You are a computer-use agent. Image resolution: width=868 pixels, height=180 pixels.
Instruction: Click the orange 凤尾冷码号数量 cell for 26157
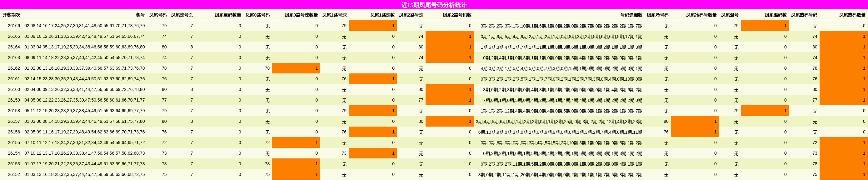(695, 121)
